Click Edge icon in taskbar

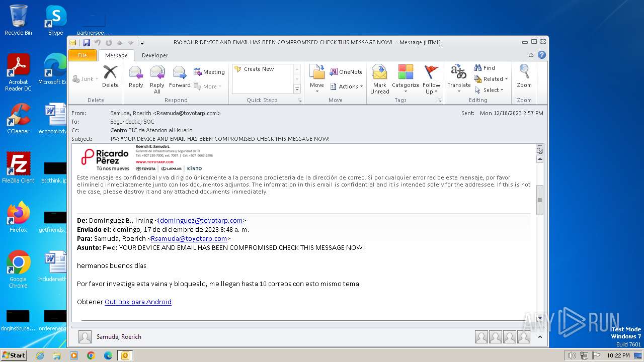108,355
